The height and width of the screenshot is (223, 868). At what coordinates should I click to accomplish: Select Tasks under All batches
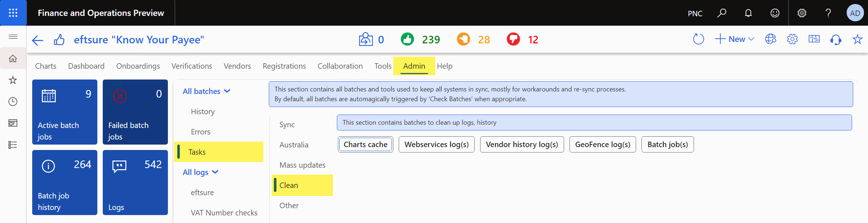(x=219, y=152)
